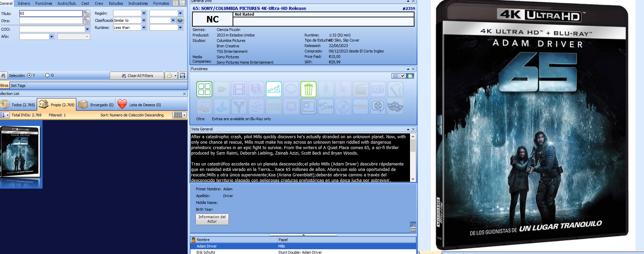The height and width of the screenshot is (254, 644).
Task: Switch to the Estudios filter tab
Action: pyautogui.click(x=116, y=3)
